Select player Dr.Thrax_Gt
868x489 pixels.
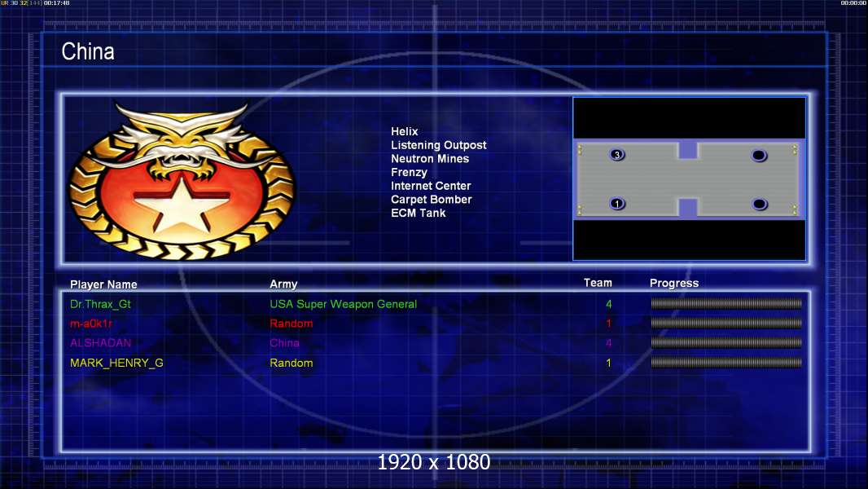pyautogui.click(x=100, y=304)
